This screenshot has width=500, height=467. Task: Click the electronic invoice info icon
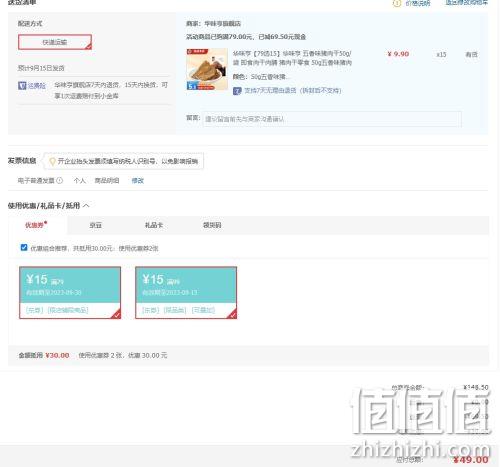click(59, 181)
